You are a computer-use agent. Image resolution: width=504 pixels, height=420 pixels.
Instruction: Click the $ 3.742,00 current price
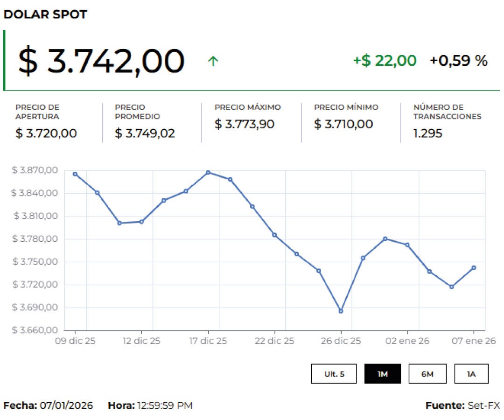tap(101, 61)
